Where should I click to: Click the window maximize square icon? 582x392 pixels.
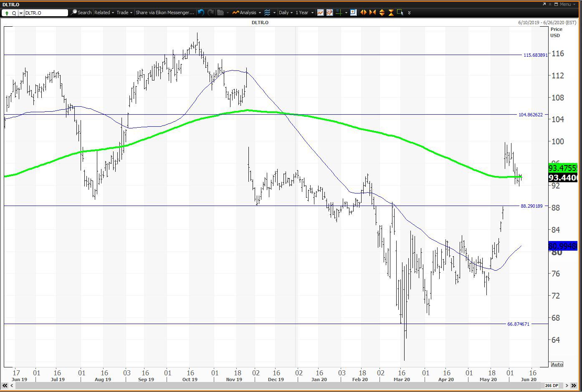(556, 4)
